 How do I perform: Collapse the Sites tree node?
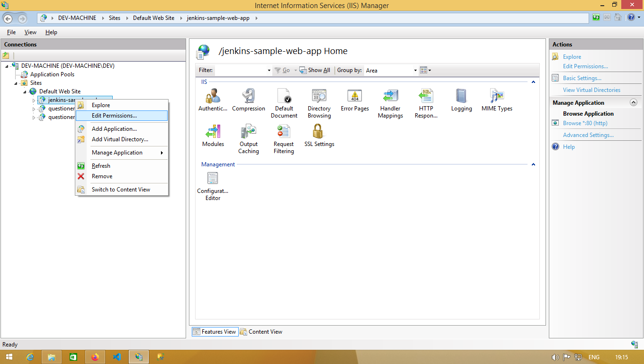pyautogui.click(x=16, y=83)
